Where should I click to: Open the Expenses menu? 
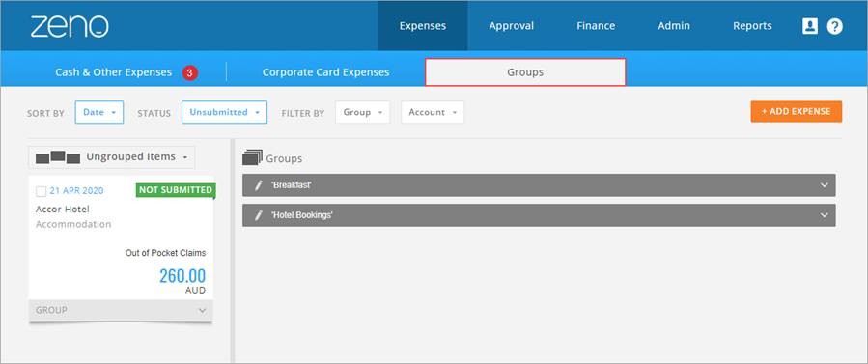422,26
